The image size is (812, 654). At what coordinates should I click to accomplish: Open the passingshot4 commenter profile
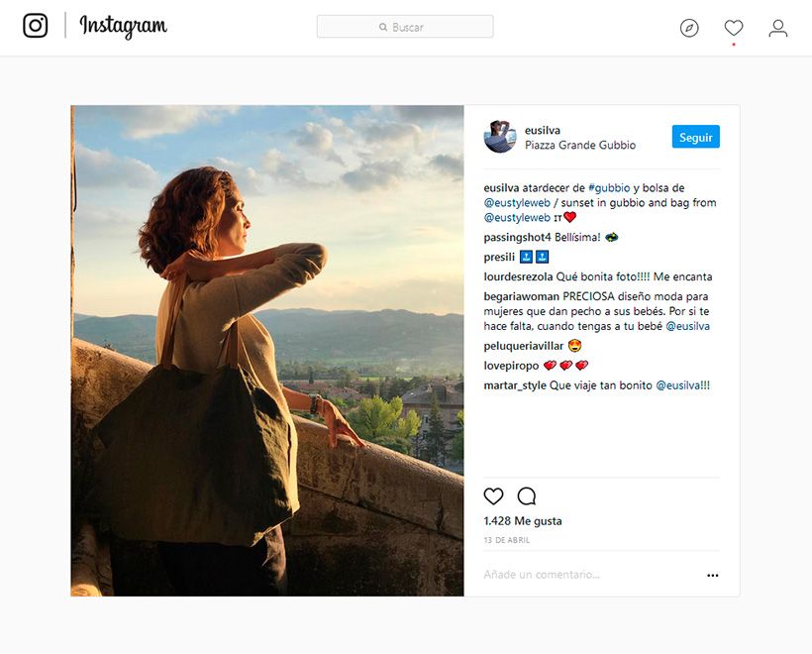tap(517, 238)
